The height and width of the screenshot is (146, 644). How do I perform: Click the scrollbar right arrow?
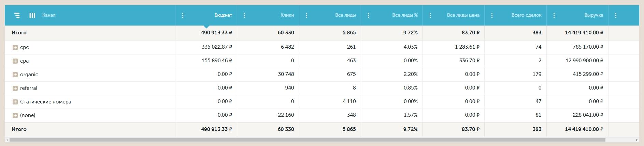637,140
